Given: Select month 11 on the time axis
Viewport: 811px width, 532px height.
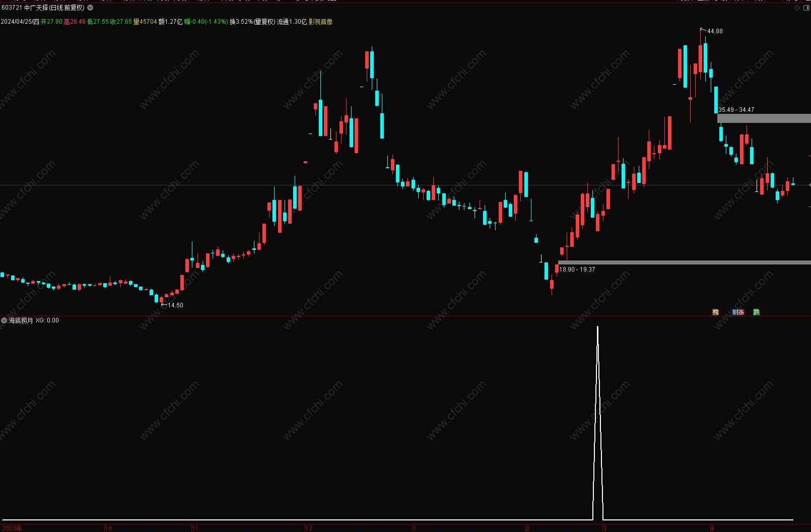Looking at the screenshot, I should pyautogui.click(x=195, y=528).
